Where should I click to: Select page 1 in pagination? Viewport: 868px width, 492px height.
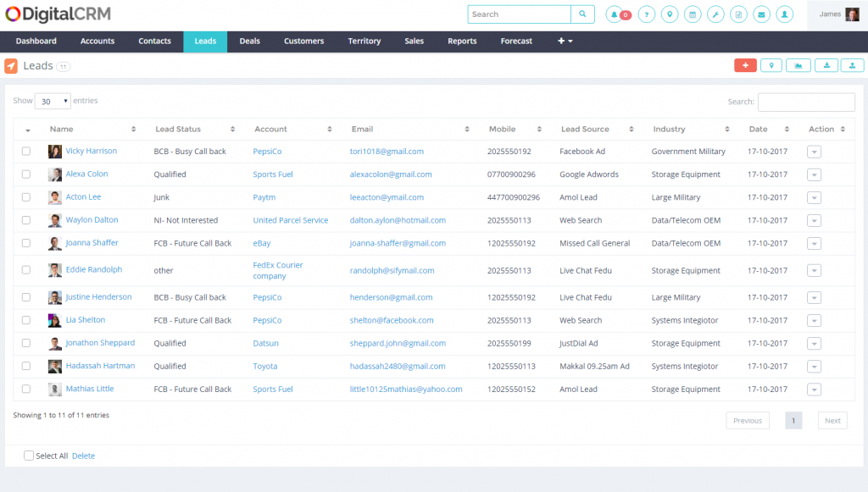(793, 421)
